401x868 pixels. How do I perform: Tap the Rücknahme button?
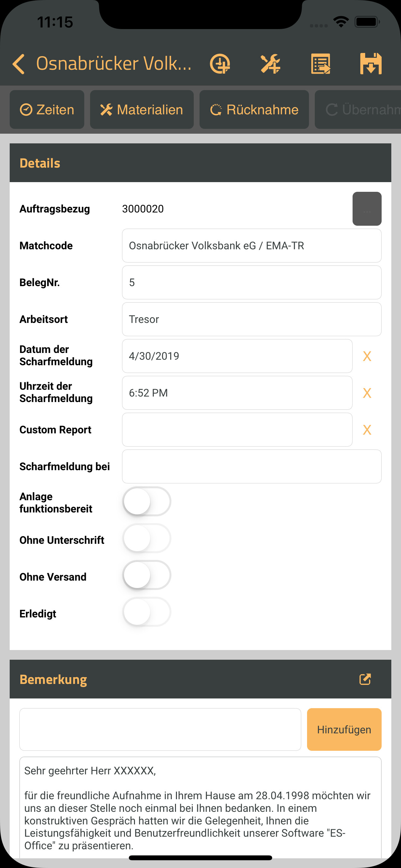(254, 109)
